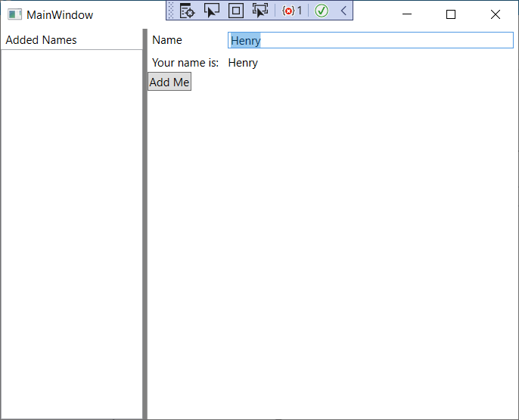Toggle Display Layout Adorners icon

[x=236, y=11]
